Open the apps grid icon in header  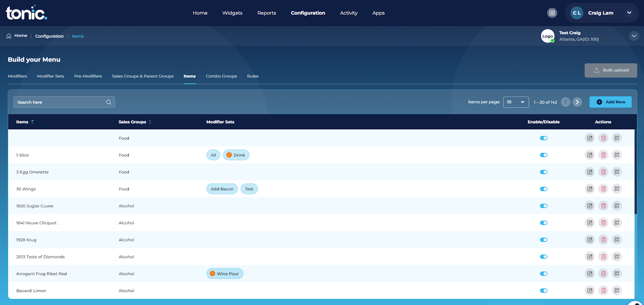click(552, 13)
